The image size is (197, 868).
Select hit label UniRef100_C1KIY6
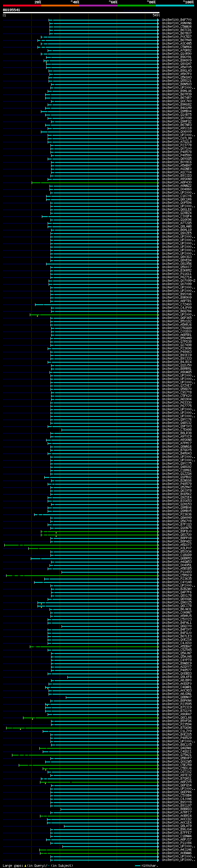coord(176,196)
